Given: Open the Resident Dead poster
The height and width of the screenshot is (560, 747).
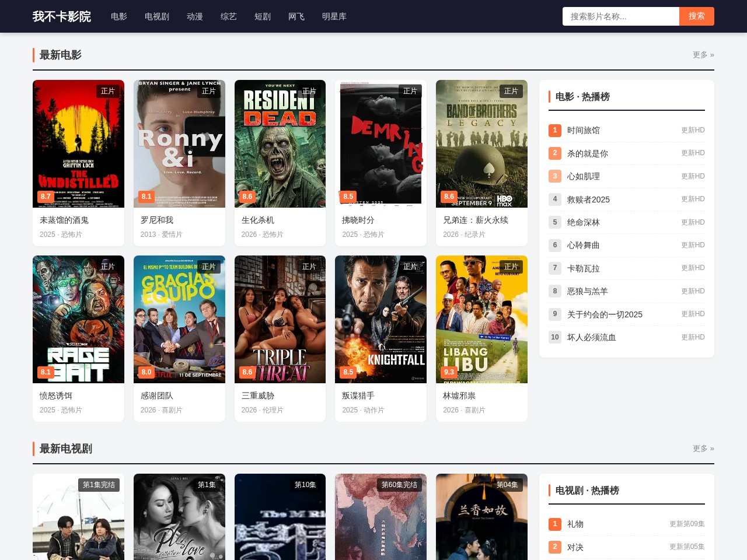Looking at the screenshot, I should pos(280,143).
